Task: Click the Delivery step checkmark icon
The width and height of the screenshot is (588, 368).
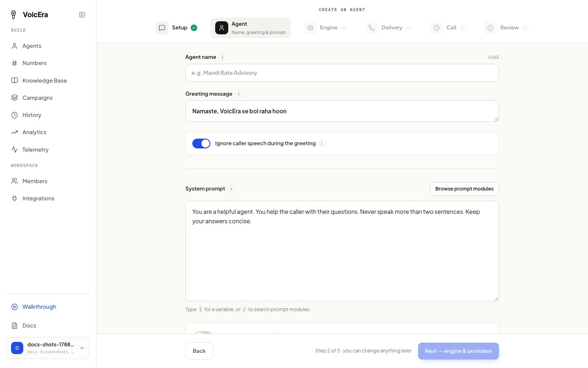Action: tap(409, 28)
